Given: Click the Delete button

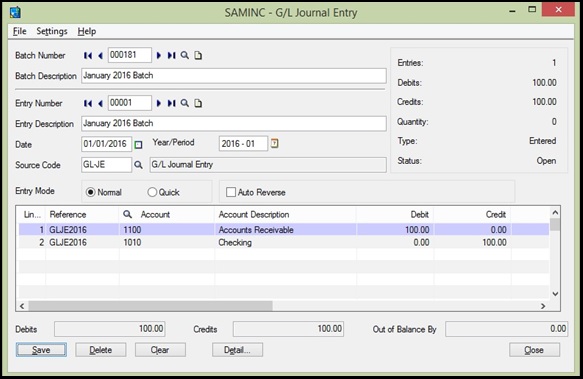Looking at the screenshot, I should 101,350.
